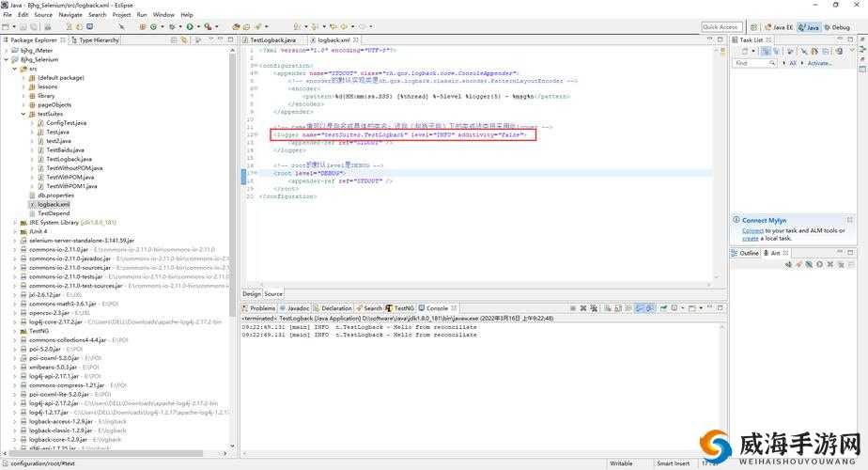Screen dimensions: 868x470
Task: Switch to TestLogback.java editor tab
Action: coord(272,39)
